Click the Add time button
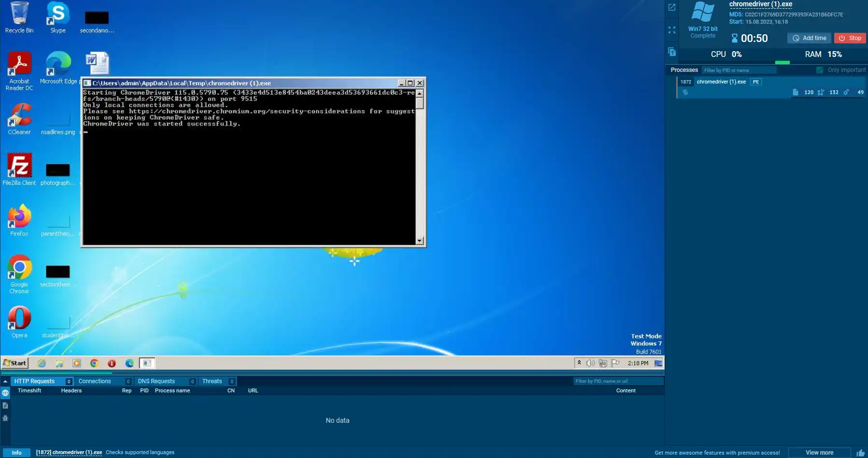The height and width of the screenshot is (458, 868). [x=809, y=38]
